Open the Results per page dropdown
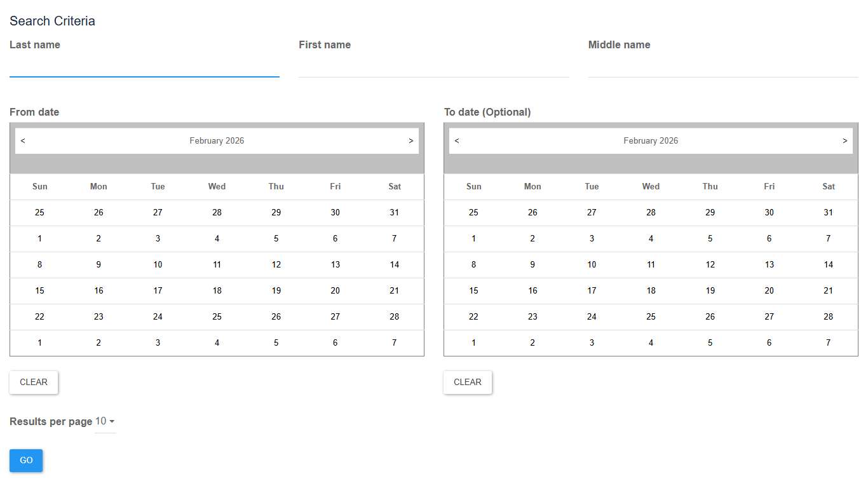 pyautogui.click(x=105, y=421)
